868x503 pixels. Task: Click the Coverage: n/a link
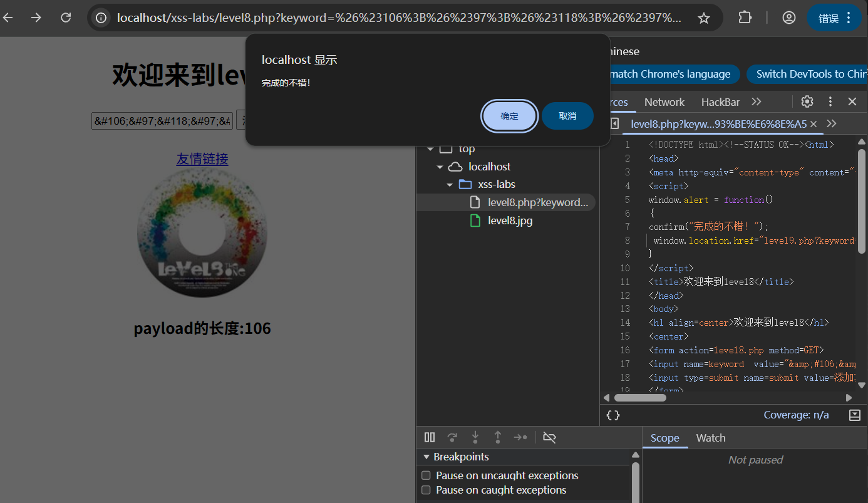pos(796,415)
